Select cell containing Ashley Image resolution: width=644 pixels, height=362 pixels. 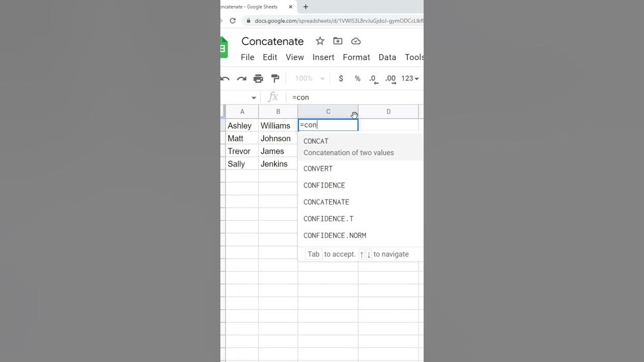242,125
